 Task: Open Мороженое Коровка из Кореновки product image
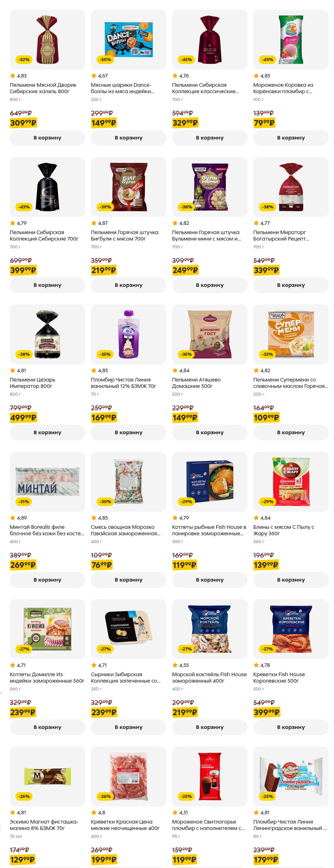tap(291, 40)
